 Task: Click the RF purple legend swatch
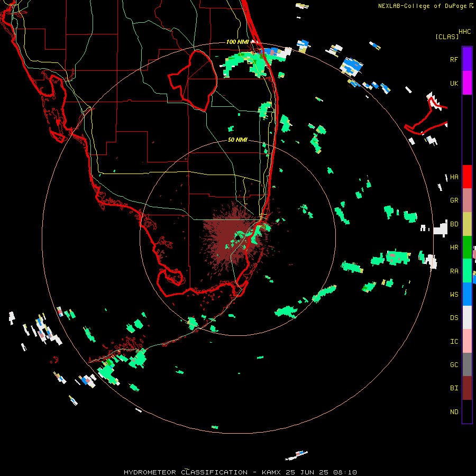point(467,59)
